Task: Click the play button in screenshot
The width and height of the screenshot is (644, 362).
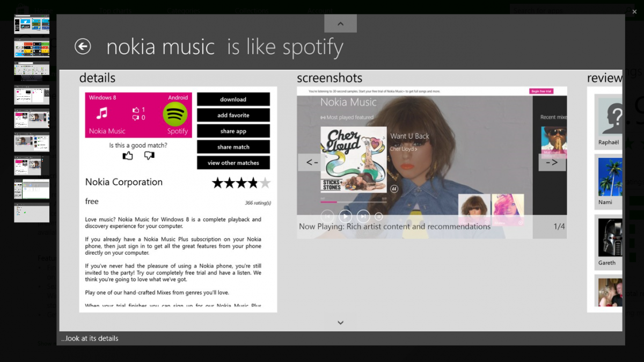Action: click(x=345, y=216)
